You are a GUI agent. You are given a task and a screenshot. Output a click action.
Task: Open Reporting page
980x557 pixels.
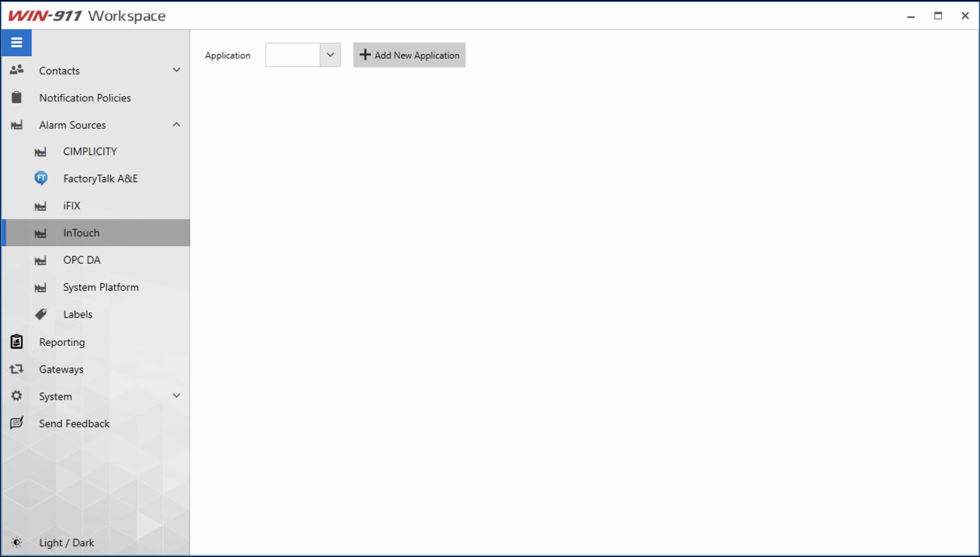point(96,342)
